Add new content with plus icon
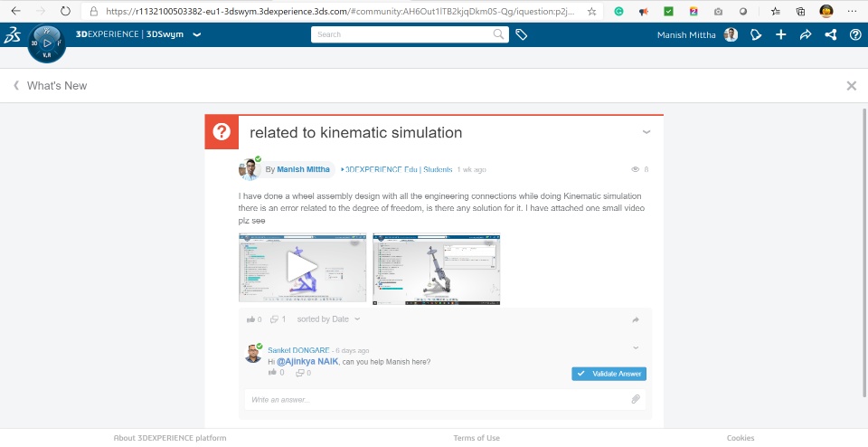The image size is (868, 447). [x=780, y=35]
